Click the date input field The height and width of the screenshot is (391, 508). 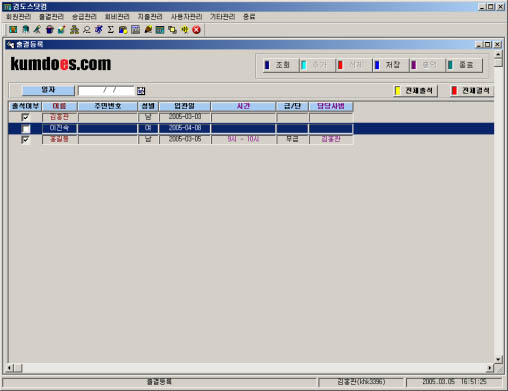tap(106, 91)
